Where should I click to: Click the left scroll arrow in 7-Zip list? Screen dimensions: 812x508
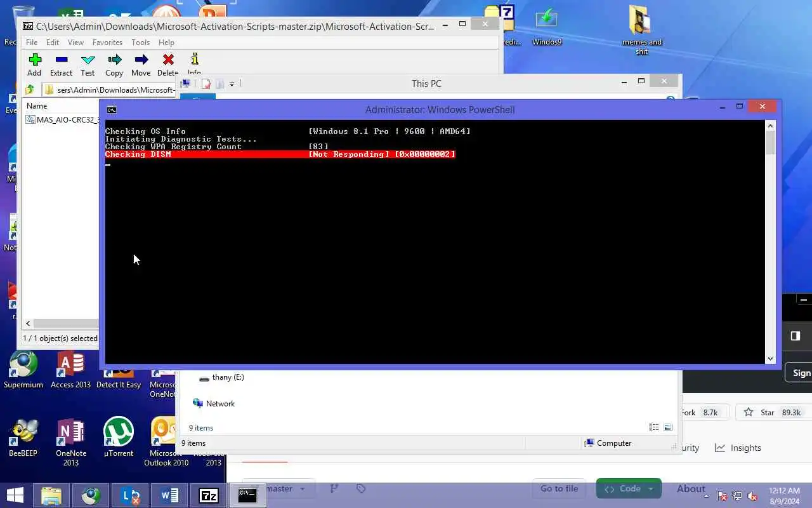pos(28,323)
